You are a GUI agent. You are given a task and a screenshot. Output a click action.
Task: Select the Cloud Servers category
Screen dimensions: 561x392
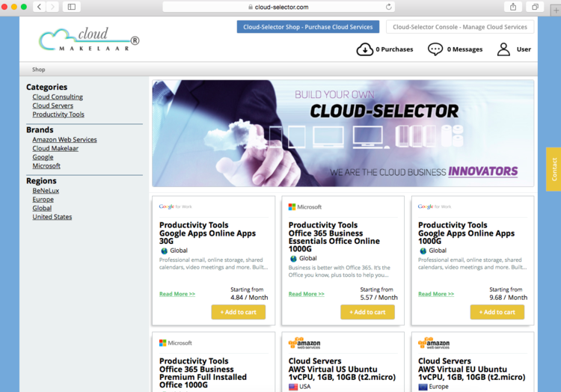pyautogui.click(x=53, y=105)
